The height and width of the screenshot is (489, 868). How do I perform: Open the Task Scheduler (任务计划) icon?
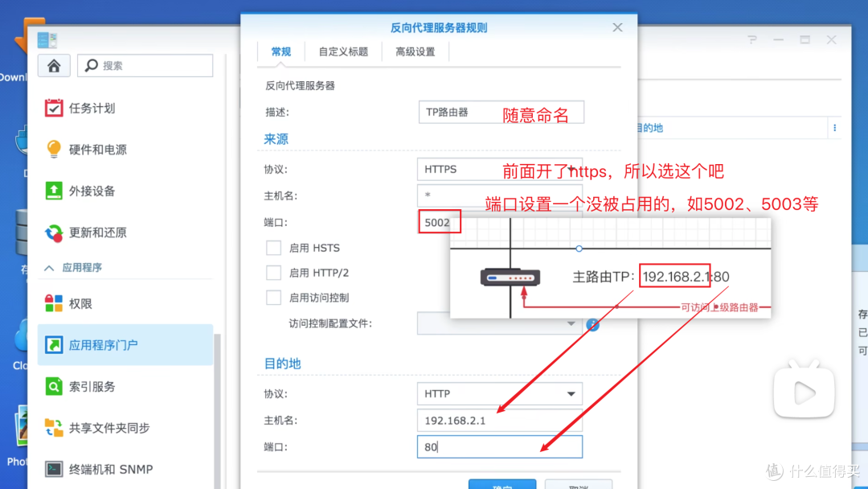click(54, 108)
